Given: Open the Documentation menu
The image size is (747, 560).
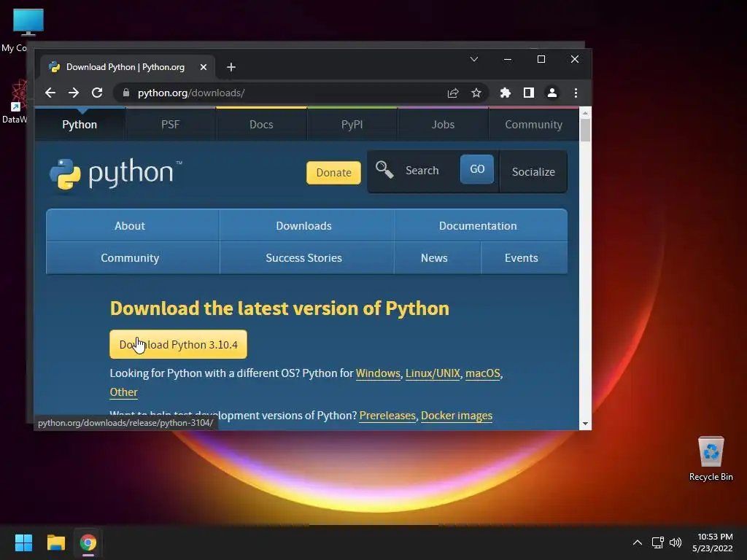Looking at the screenshot, I should pos(481,226).
